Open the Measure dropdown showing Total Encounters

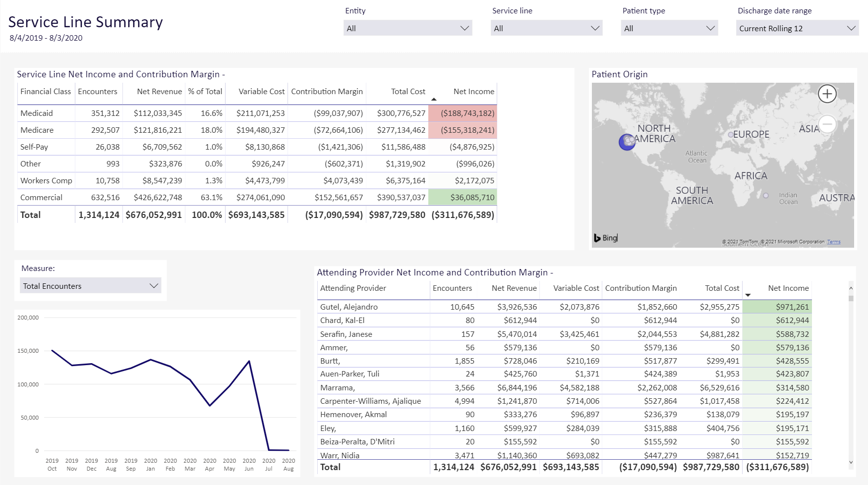click(x=90, y=286)
